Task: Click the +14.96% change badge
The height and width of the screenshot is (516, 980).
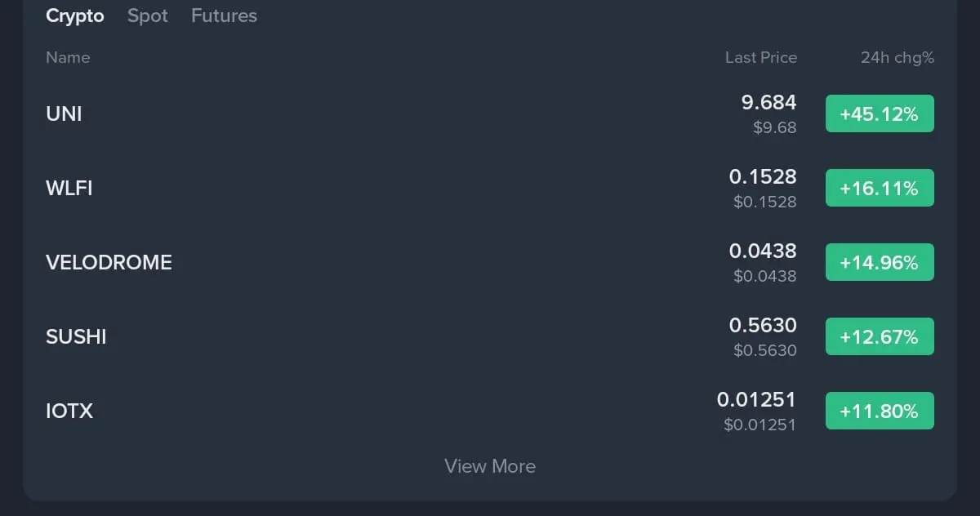Action: tap(880, 263)
